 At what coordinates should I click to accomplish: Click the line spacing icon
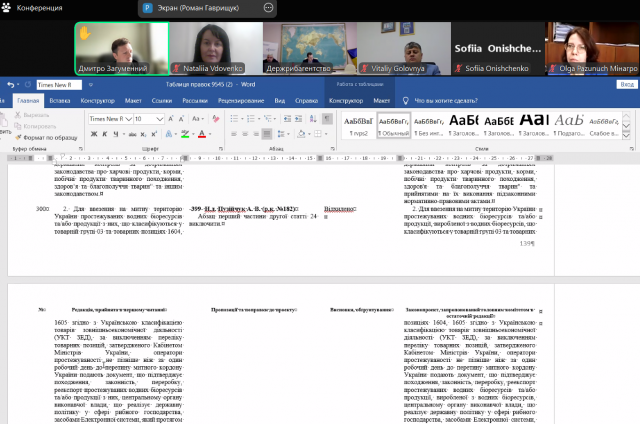point(281,134)
